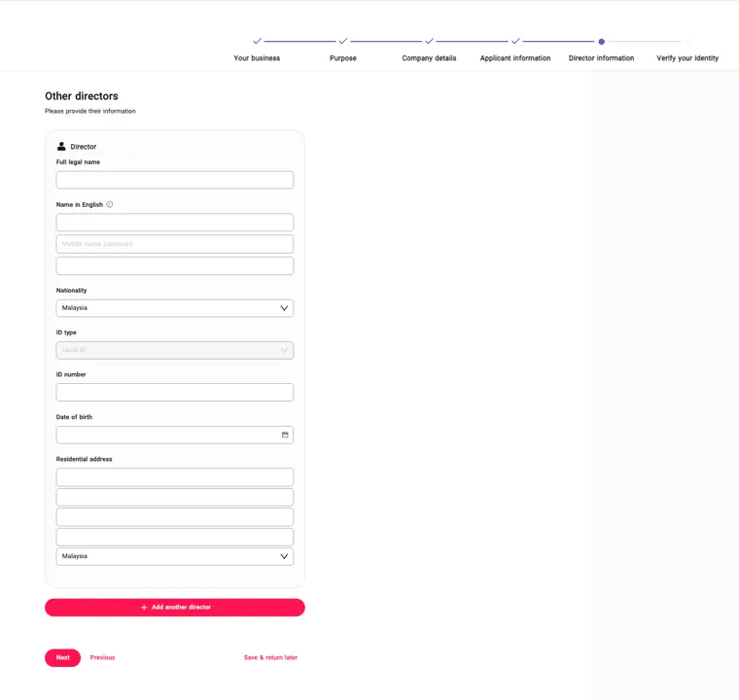739x700 pixels.
Task: Click the info icon beside Name in English
Action: [x=109, y=204]
